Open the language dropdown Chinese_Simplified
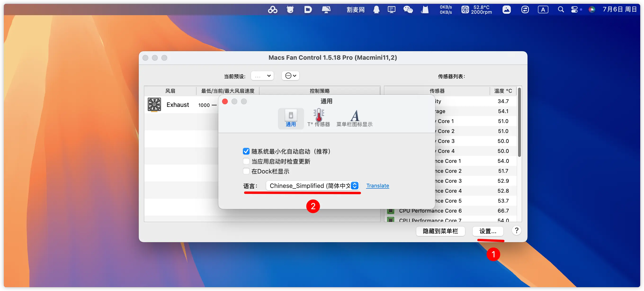644x291 pixels. [313, 186]
